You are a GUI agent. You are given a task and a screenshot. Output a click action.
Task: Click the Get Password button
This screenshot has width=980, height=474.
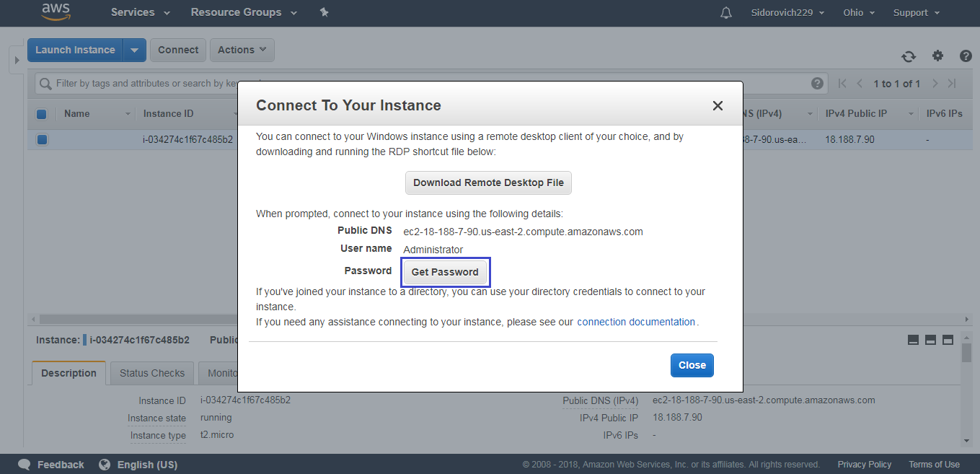click(x=445, y=272)
